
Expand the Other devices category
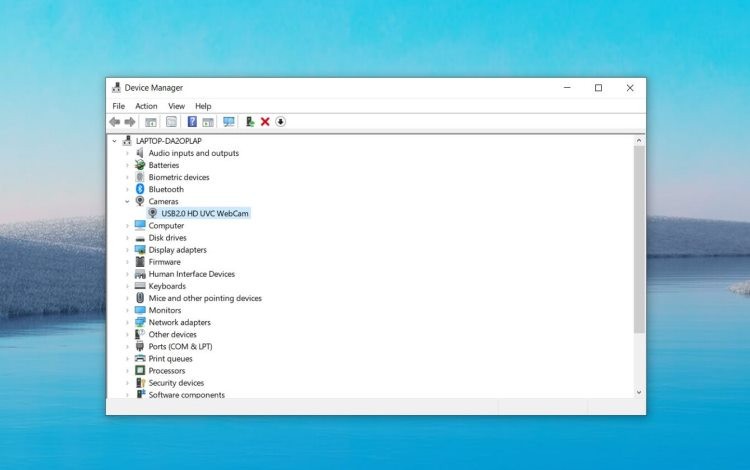click(x=127, y=335)
